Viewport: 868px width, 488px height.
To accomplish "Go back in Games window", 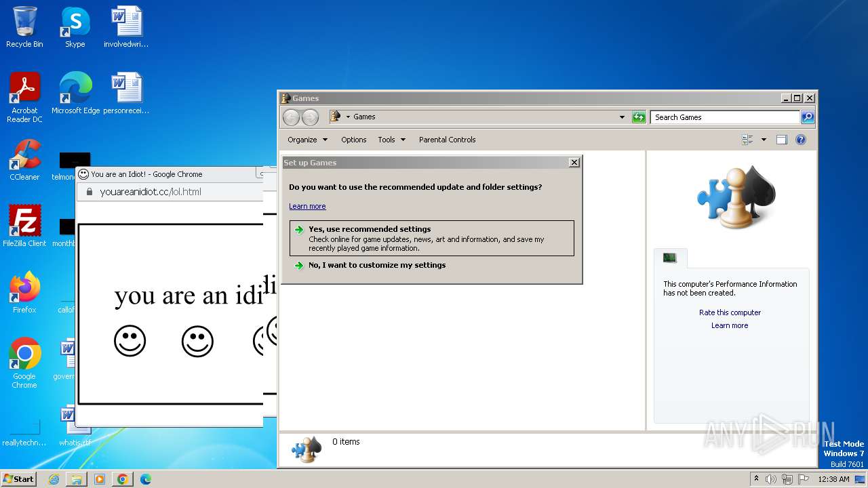I will click(291, 117).
